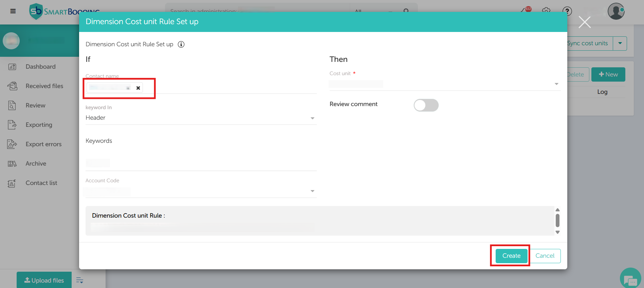644x288 pixels.
Task: Click the help question mark icon
Action: coord(567,11)
